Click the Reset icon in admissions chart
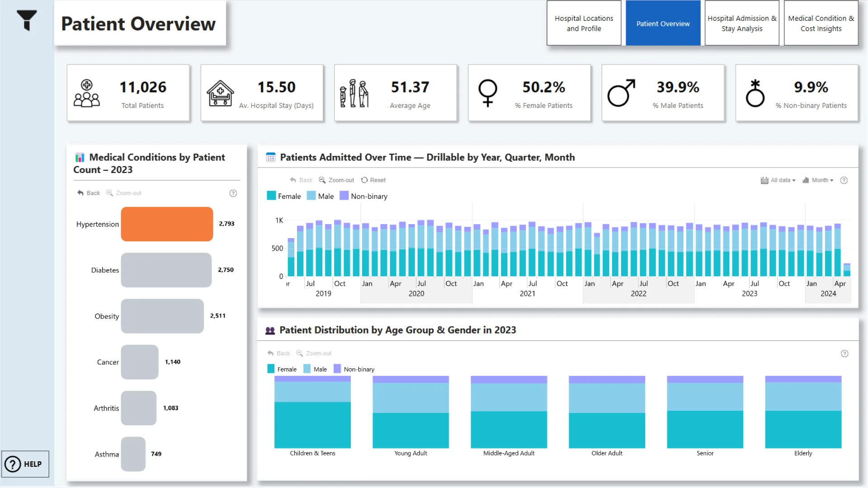 point(364,180)
